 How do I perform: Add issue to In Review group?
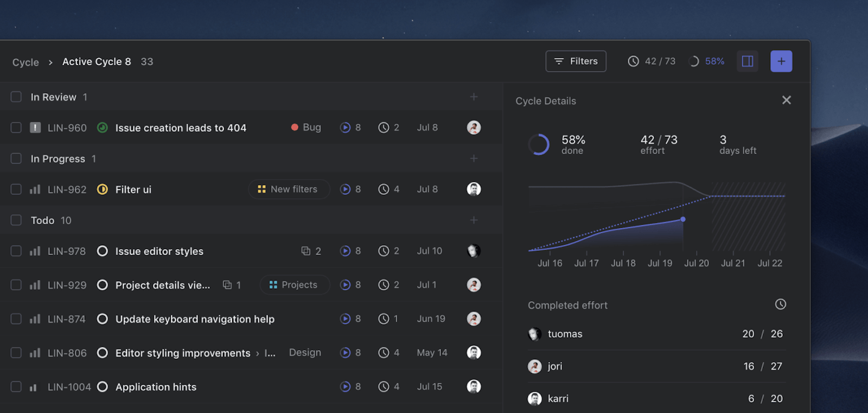pos(474,97)
